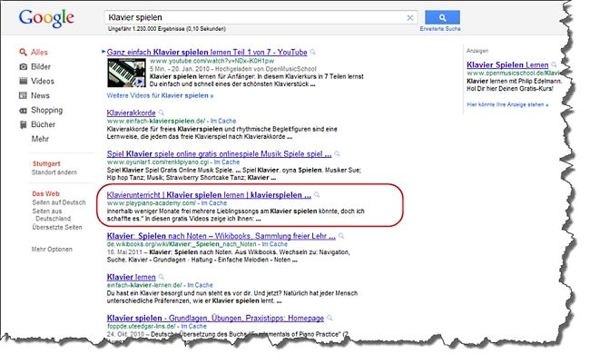Click preview magnifier next to 'Klavierunterricht' result
Viewport: 590px width, 364px height.
pos(317,194)
